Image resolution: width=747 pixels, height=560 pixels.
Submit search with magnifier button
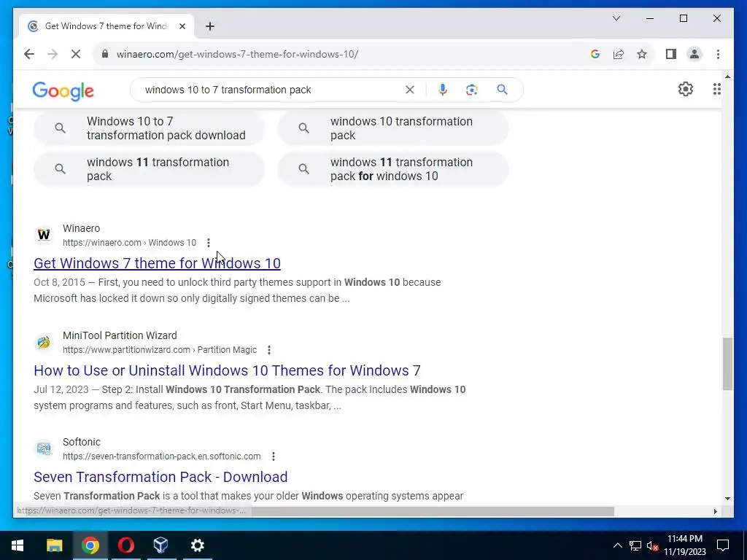pyautogui.click(x=502, y=90)
